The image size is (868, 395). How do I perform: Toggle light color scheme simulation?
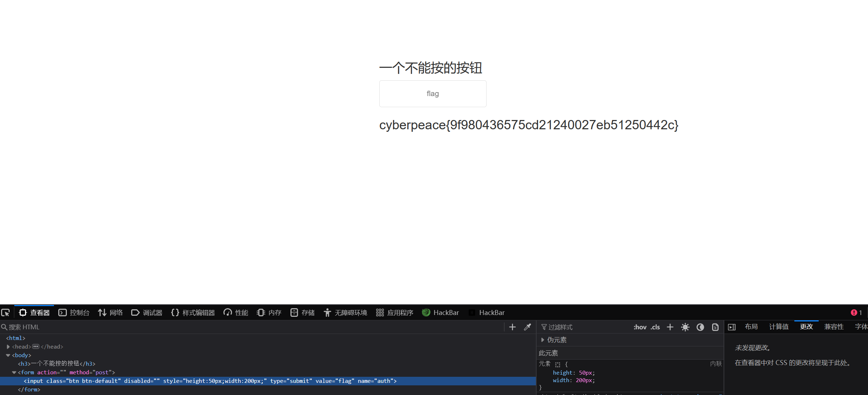point(685,327)
